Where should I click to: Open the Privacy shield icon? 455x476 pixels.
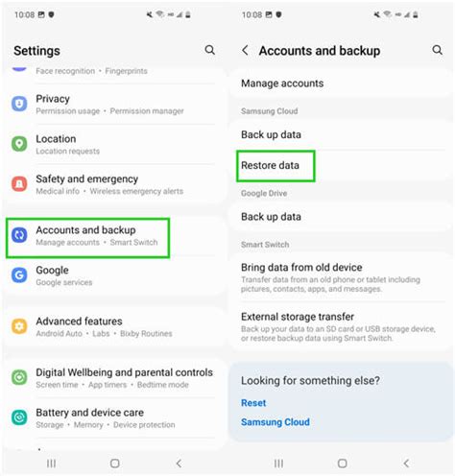tap(19, 104)
